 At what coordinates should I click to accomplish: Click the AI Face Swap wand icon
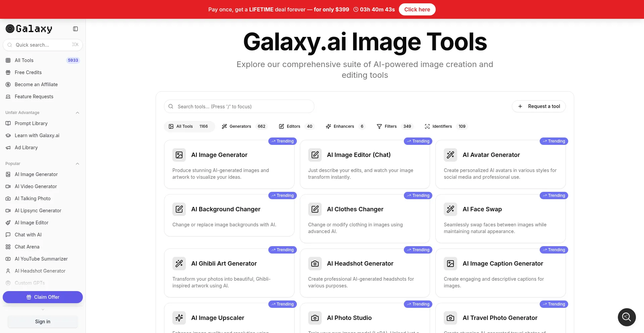[x=450, y=209]
